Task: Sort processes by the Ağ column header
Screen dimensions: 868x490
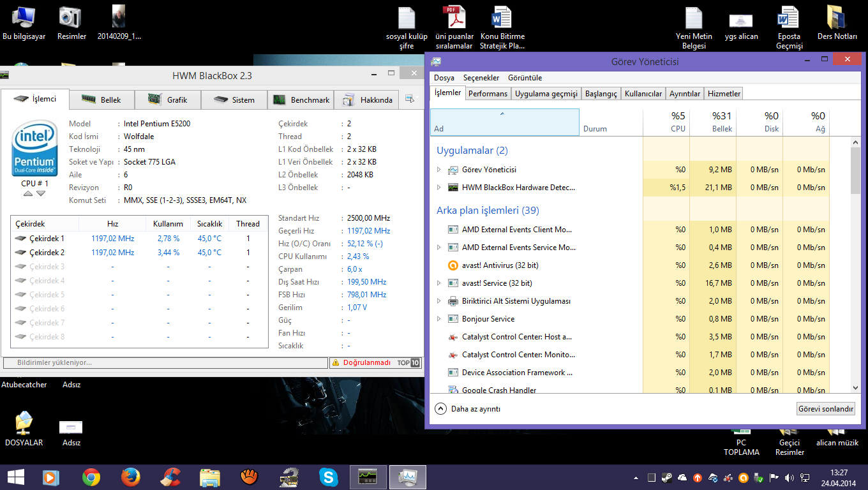Action: tap(806, 122)
